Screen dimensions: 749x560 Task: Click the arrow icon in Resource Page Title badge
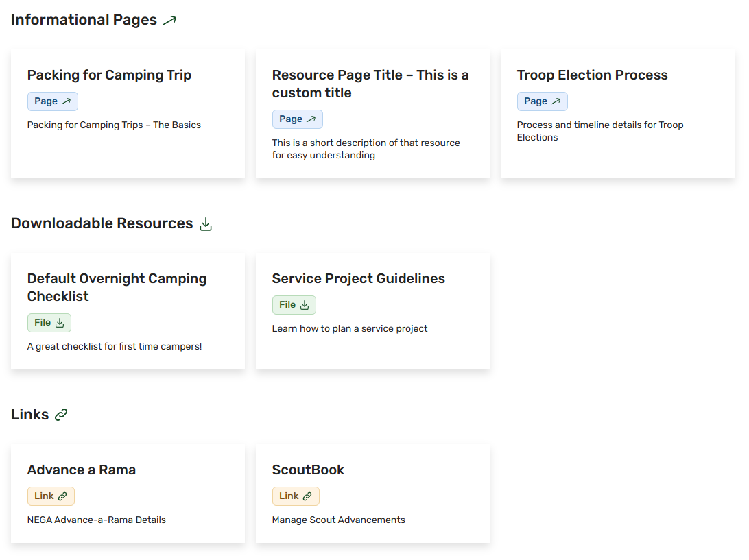311,119
